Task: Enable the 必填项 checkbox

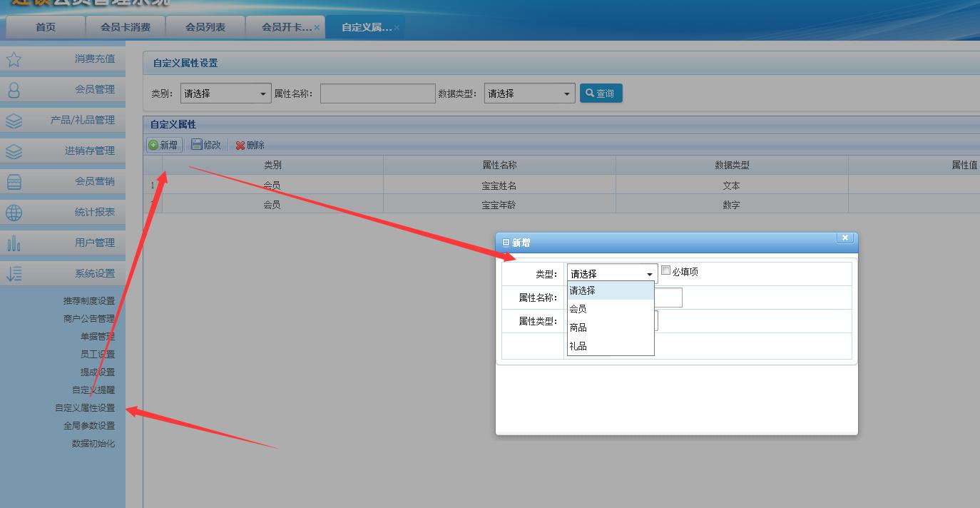Action: (x=665, y=270)
